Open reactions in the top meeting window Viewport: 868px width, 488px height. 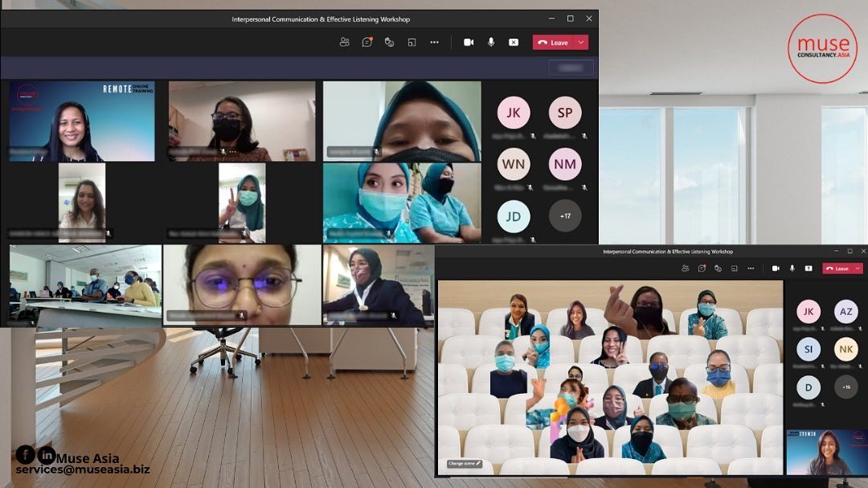389,42
